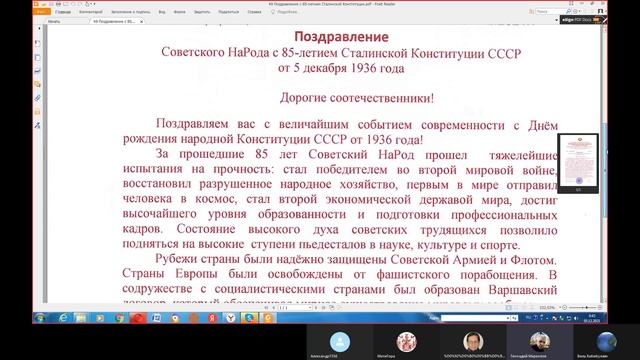Click the search magnifier icon

coord(568,11)
